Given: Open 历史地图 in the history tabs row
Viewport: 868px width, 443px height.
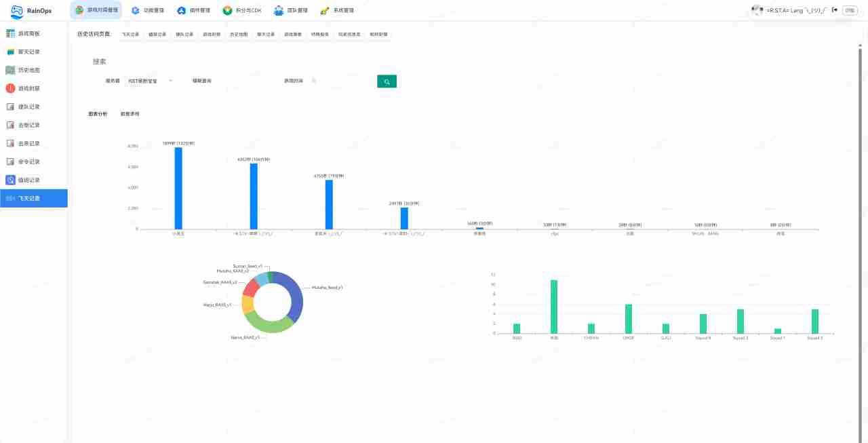Looking at the screenshot, I should tap(239, 34).
